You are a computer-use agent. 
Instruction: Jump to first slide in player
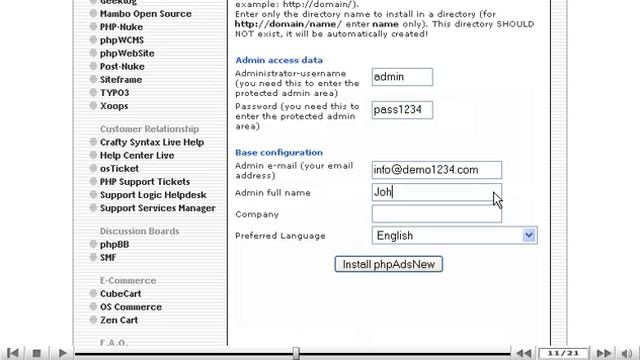[x=13, y=353]
